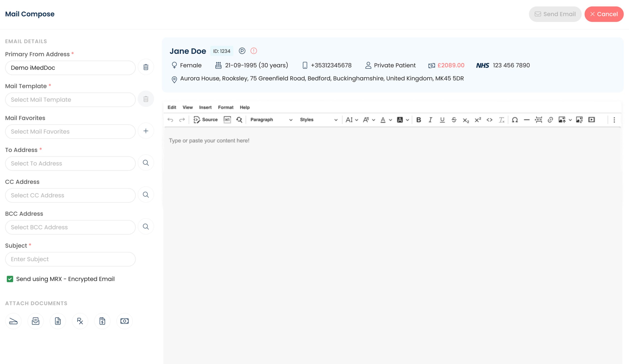The image size is (629, 364).
Task: Toggle bold formatting in editor toolbar
Action: pos(419,120)
